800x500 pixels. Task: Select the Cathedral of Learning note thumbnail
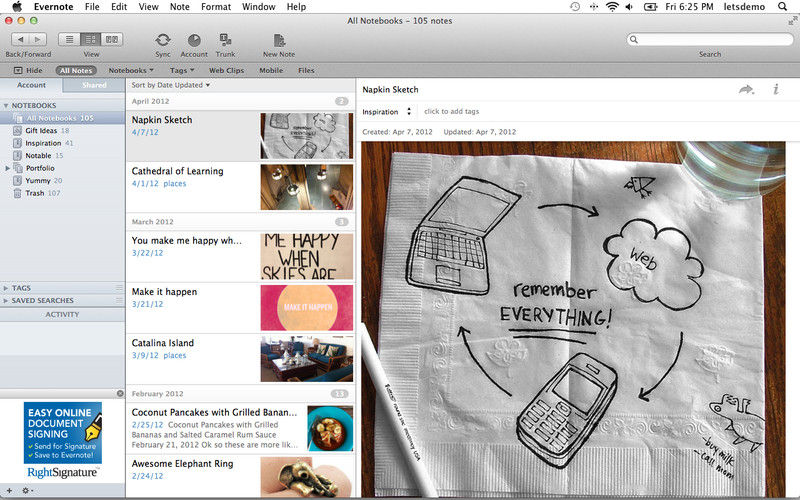(x=307, y=187)
